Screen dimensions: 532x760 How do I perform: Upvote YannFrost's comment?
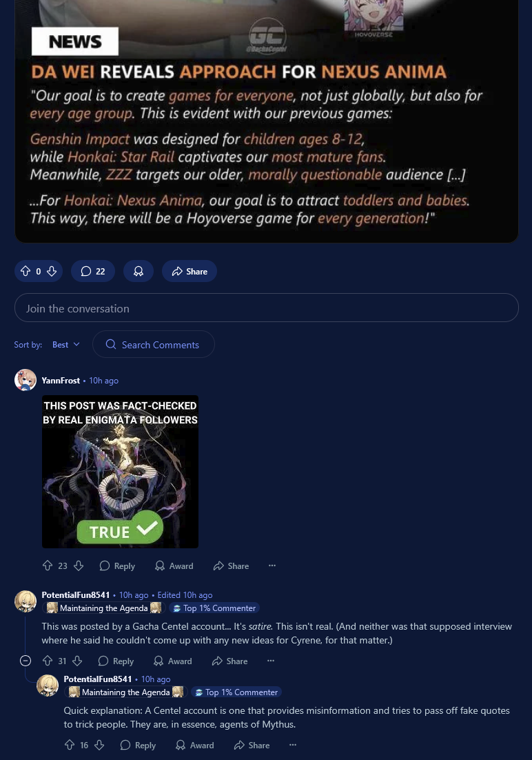point(48,566)
